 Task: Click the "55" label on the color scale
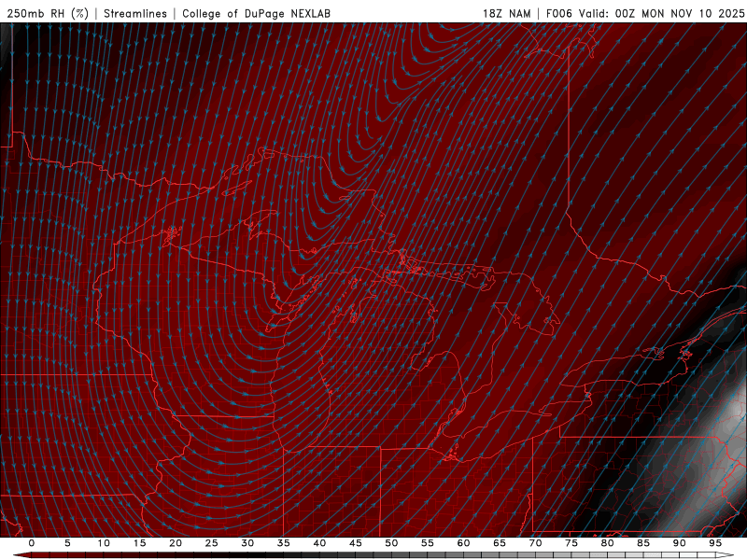coord(428,543)
